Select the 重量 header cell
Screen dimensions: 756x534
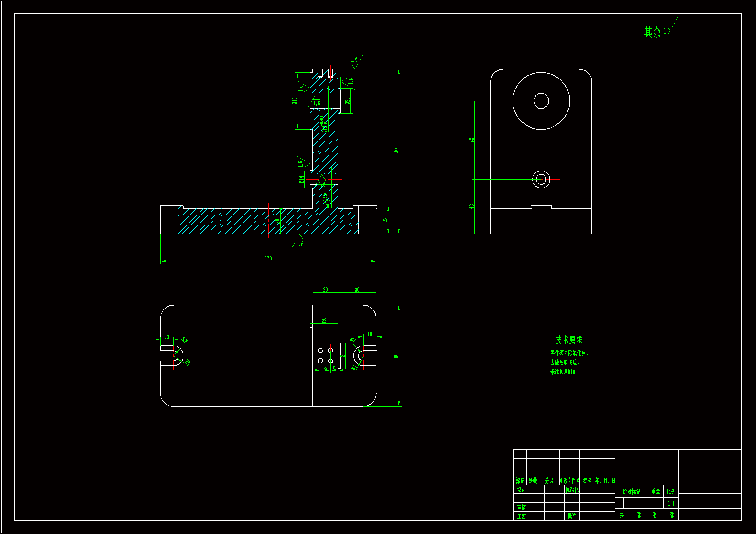pos(655,492)
